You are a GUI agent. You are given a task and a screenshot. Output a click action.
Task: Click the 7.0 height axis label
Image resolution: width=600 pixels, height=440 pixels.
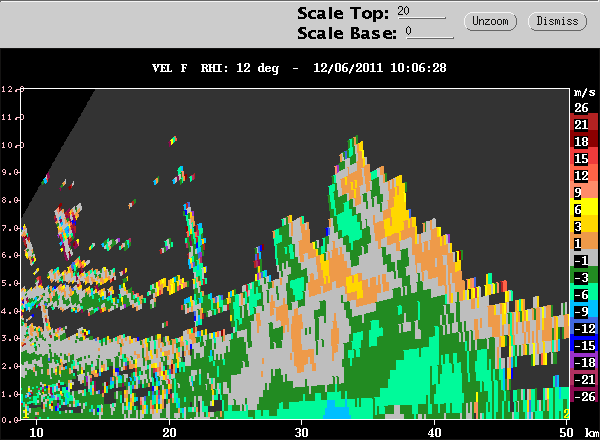[11, 228]
